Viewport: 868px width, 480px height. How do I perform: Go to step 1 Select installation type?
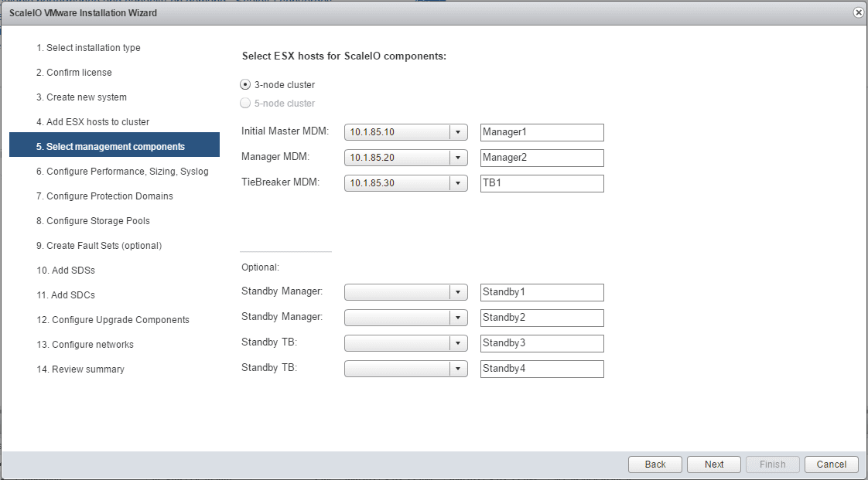point(88,48)
